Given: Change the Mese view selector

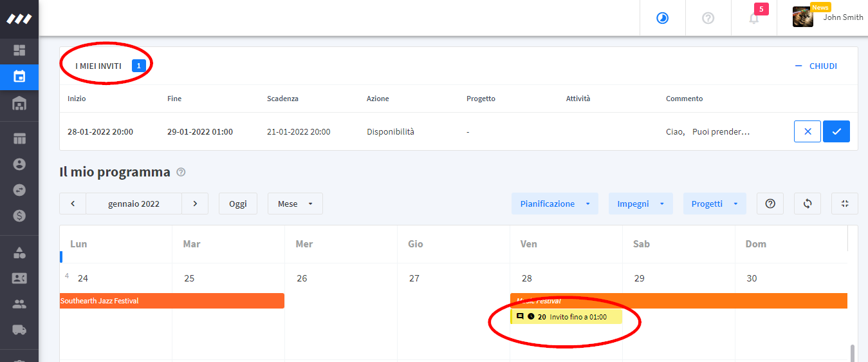Looking at the screenshot, I should [295, 204].
